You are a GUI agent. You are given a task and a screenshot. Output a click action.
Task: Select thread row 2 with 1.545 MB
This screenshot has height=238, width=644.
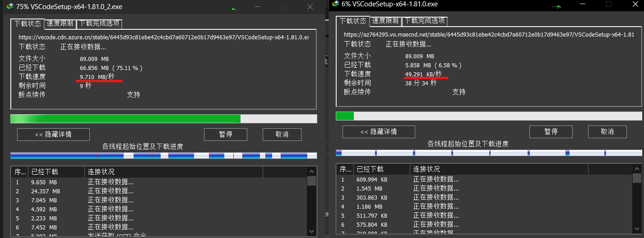pos(485,189)
